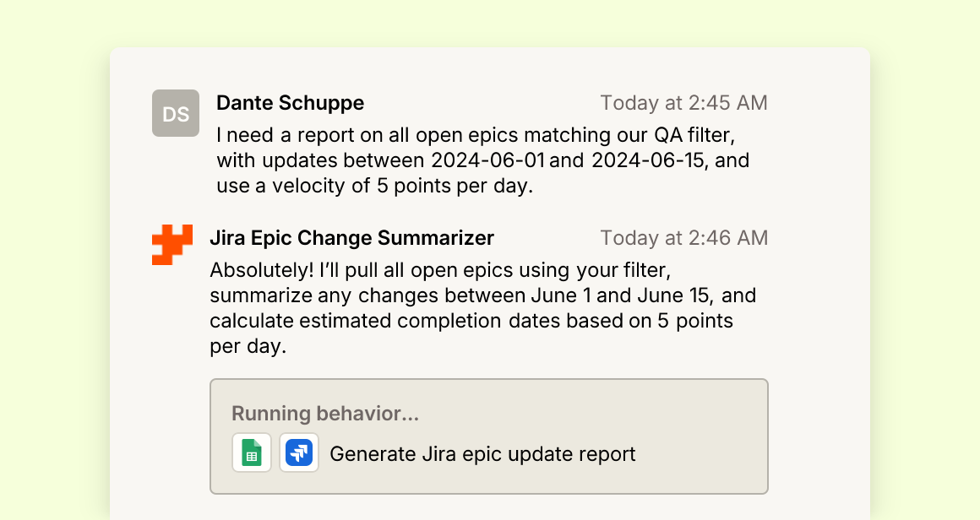The image size is (980, 520).
Task: Open Dante Schuppe's profile name
Action: point(290,103)
